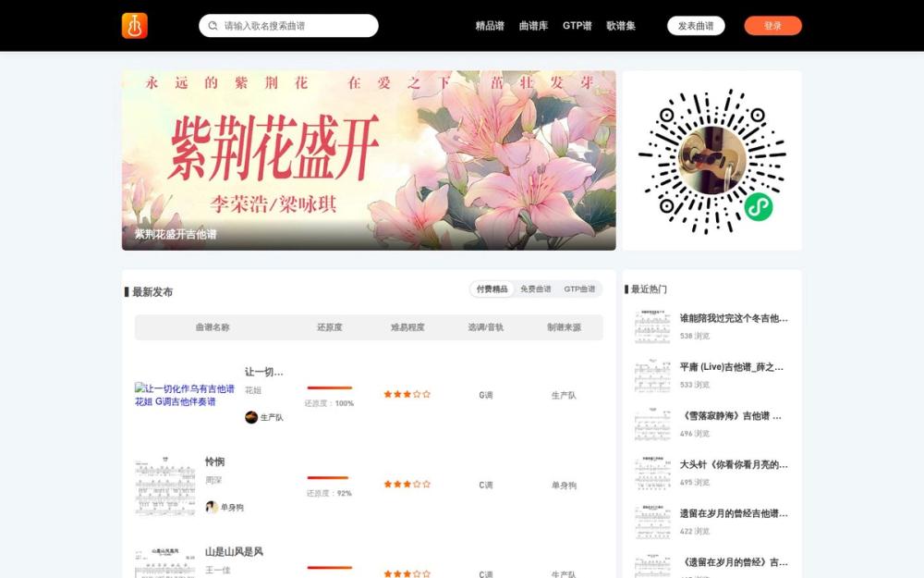Click the search magnifier icon

pos(213,26)
